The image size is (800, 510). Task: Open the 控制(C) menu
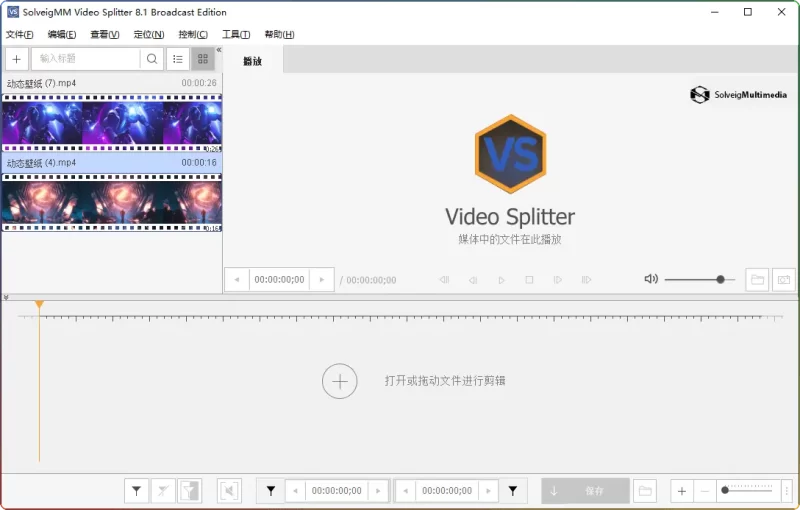coord(193,34)
